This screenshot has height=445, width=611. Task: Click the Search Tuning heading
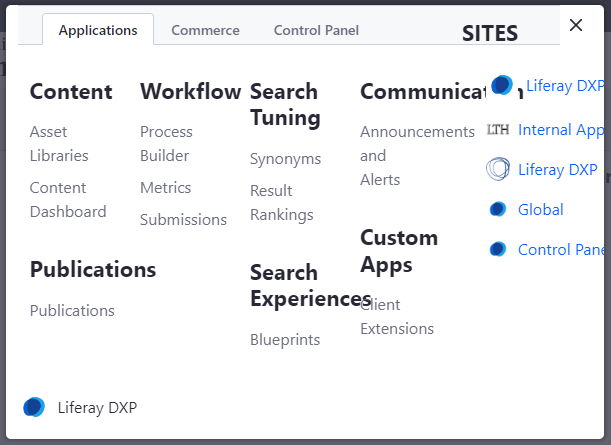pyautogui.click(x=286, y=104)
